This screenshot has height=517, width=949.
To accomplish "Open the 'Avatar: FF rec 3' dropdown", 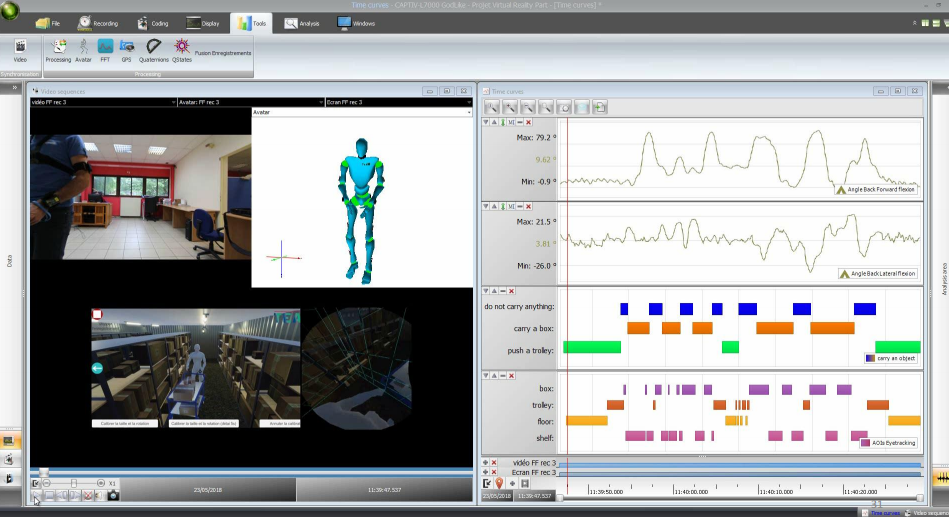I will click(319, 102).
